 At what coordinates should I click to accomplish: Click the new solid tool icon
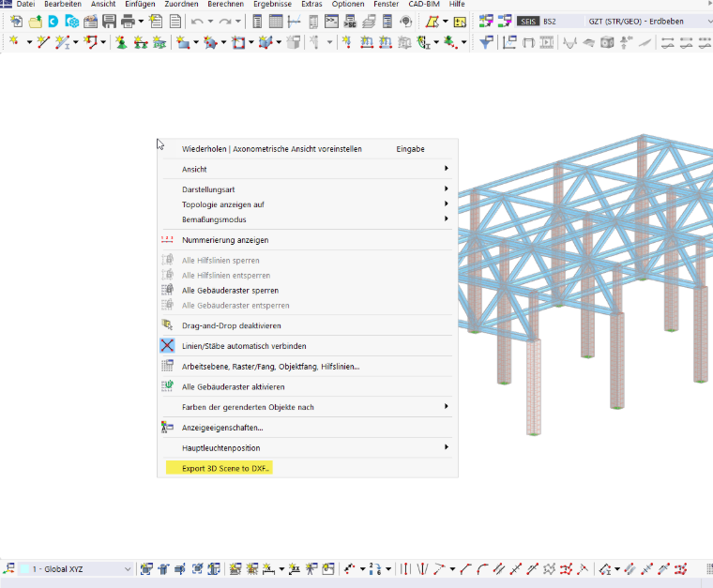click(266, 42)
